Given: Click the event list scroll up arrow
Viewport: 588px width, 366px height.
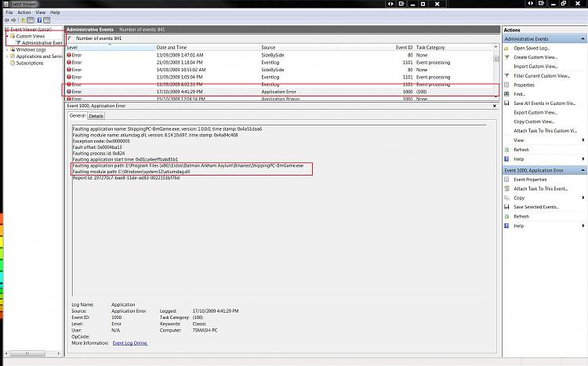Looking at the screenshot, I should point(496,47).
